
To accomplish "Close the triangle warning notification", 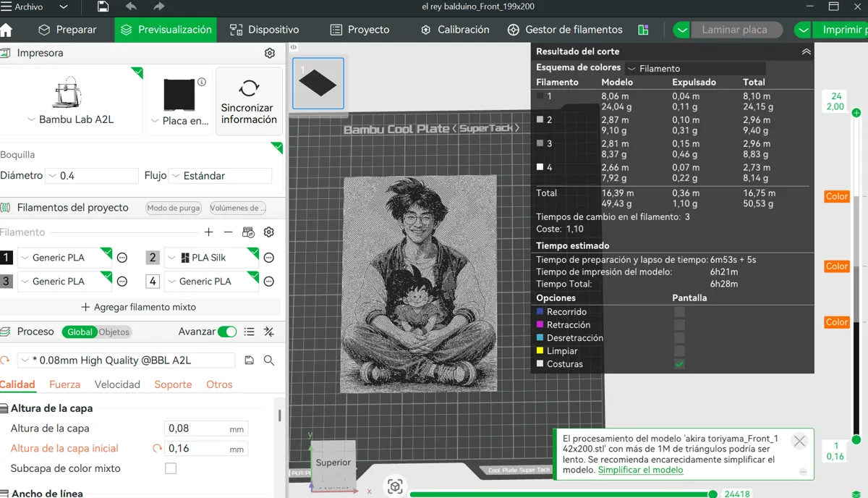I will coord(799,442).
